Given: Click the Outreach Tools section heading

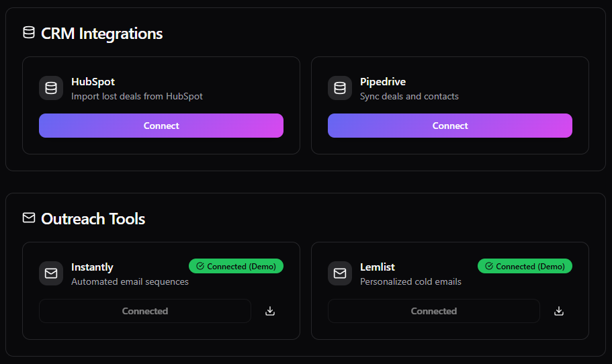Looking at the screenshot, I should 93,219.
